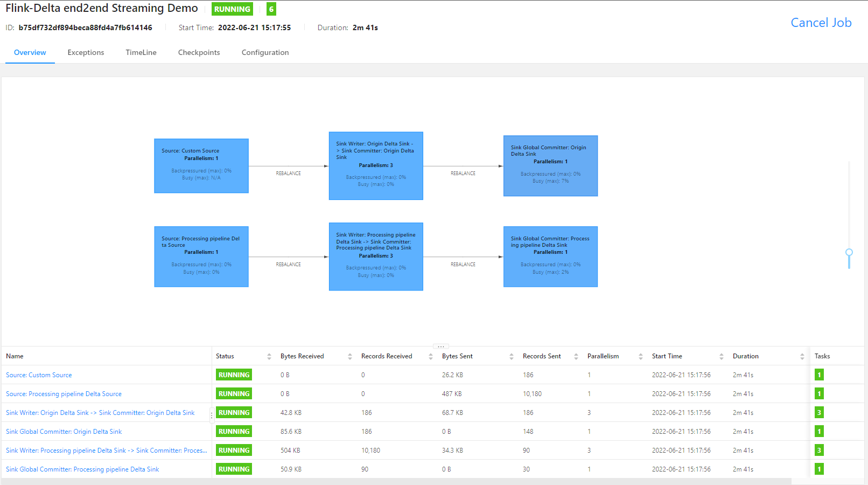Click the Tasks column header
Image resolution: width=868 pixels, height=485 pixels.
pyautogui.click(x=822, y=356)
